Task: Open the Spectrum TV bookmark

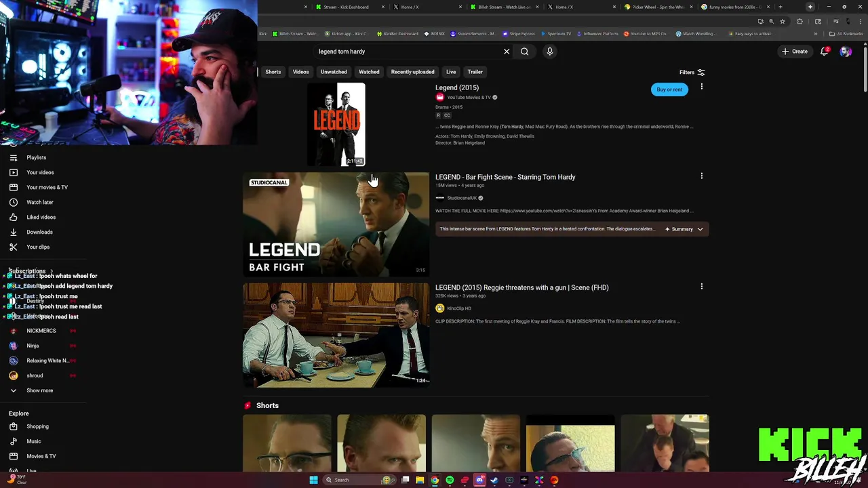Action: coord(556,34)
